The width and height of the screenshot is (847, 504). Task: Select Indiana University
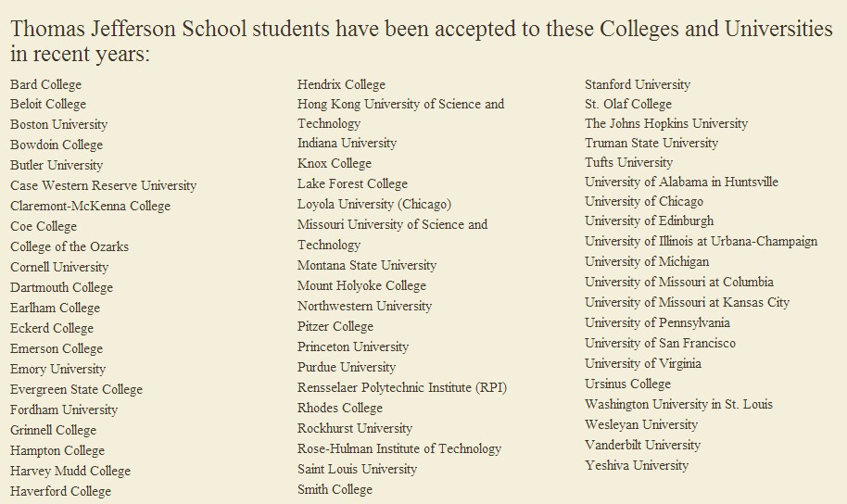pyautogui.click(x=348, y=143)
